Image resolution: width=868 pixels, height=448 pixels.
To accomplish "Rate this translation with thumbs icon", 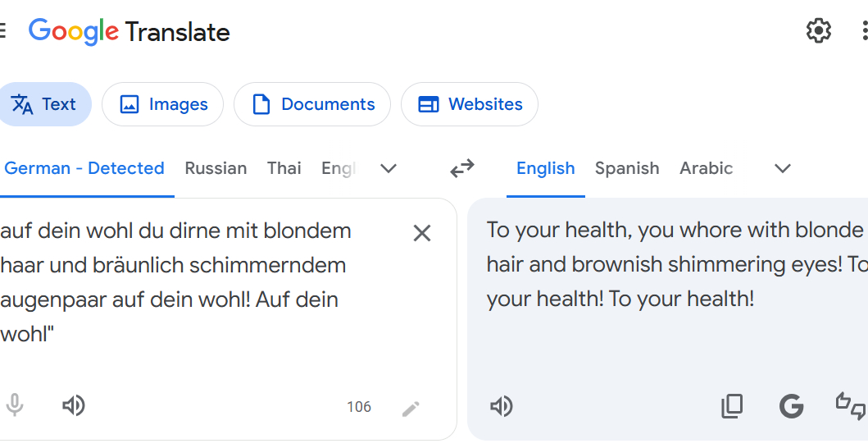I will click(x=850, y=406).
